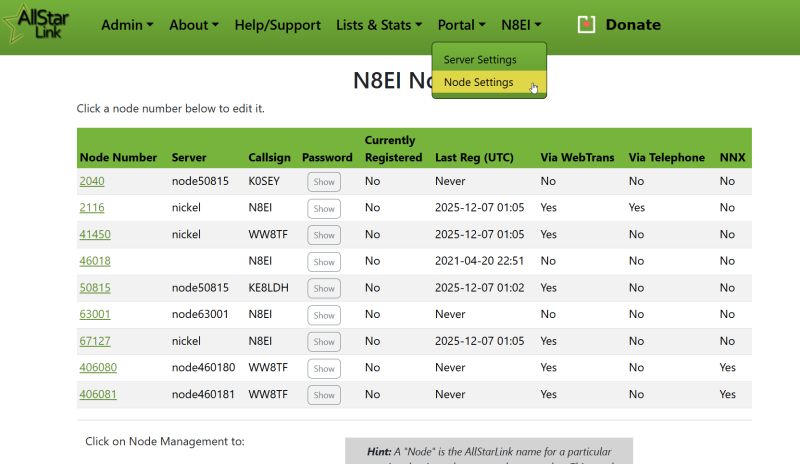Image resolution: width=800 pixels, height=464 pixels.
Task: Click callsign K0SEY cell
Action: tap(264, 181)
